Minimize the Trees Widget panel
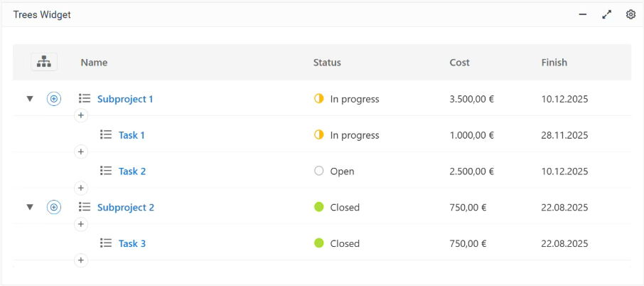The height and width of the screenshot is (286, 644). (583, 14)
